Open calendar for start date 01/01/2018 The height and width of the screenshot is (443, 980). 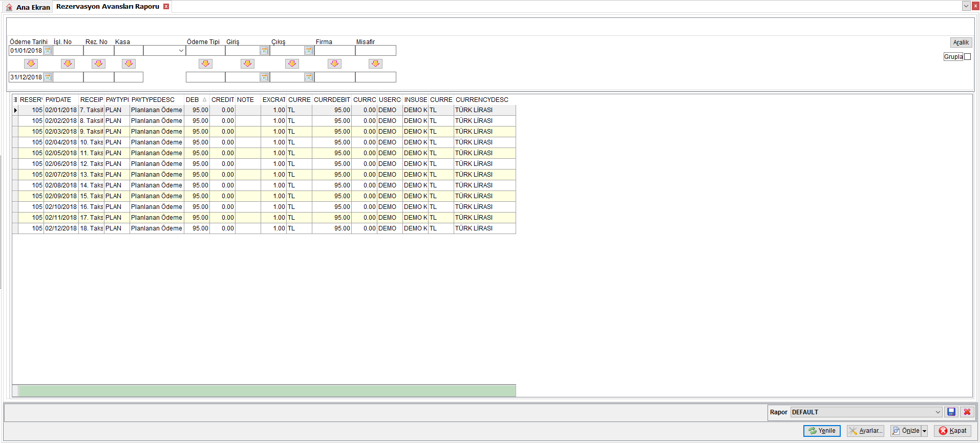point(48,51)
